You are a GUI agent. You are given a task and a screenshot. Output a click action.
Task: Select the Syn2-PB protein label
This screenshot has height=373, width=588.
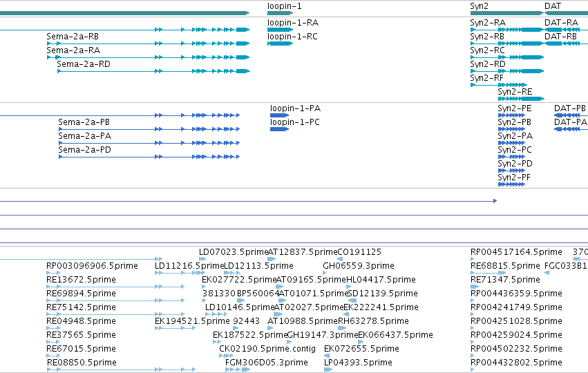pyautogui.click(x=515, y=122)
